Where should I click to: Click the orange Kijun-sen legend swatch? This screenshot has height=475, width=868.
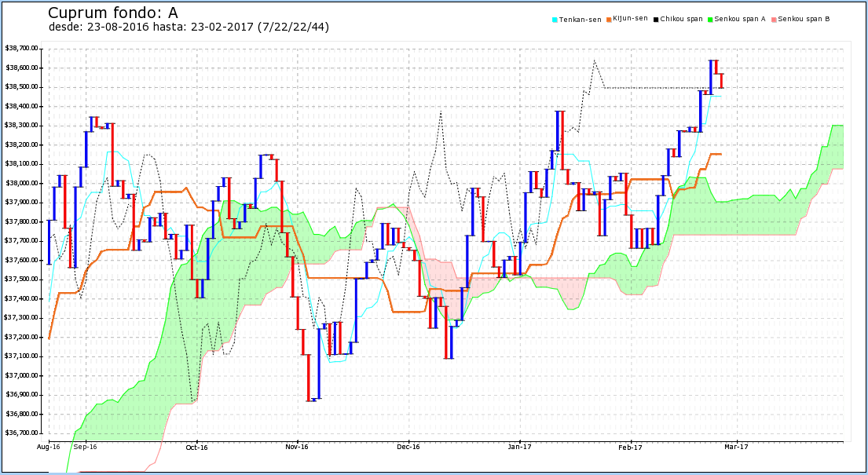tap(609, 20)
